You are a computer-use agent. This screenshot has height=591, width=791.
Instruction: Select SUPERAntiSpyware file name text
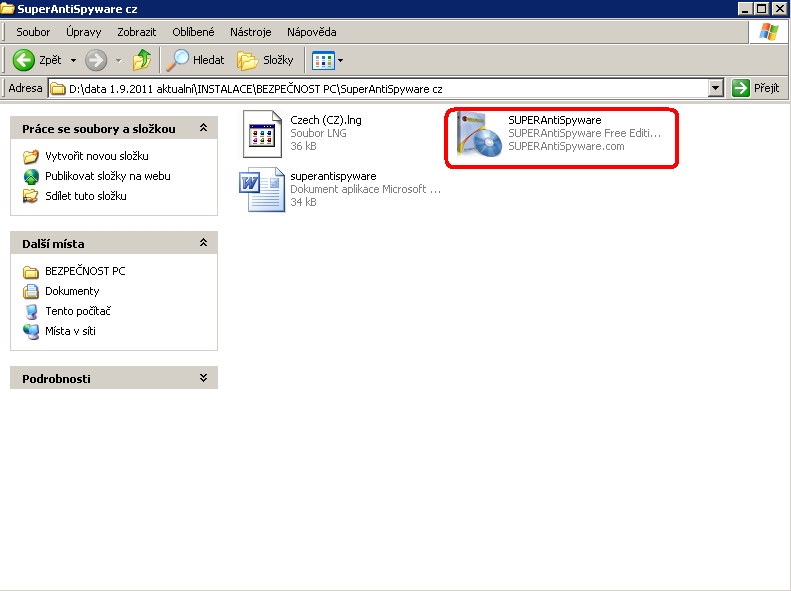555,120
